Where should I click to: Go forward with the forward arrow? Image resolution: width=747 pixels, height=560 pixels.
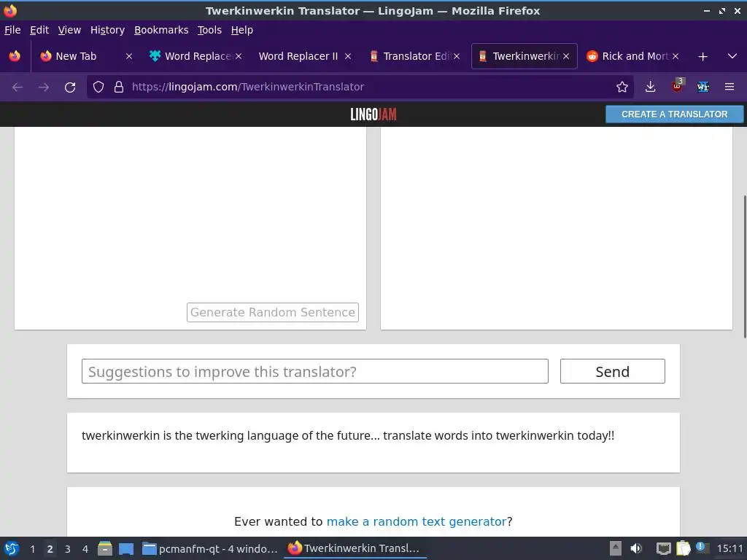43,87
